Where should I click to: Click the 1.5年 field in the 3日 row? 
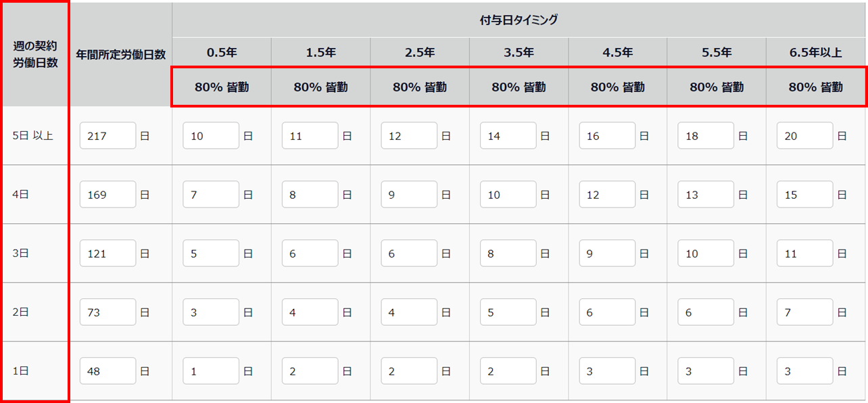click(310, 254)
